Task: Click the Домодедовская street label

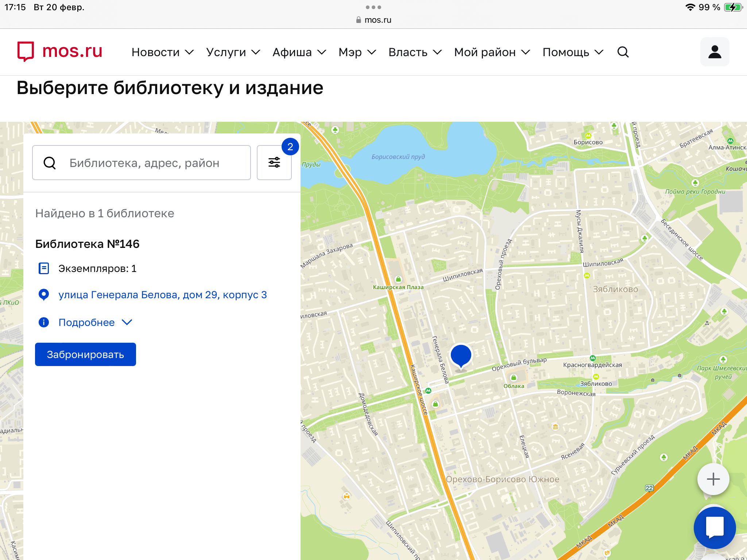Action: point(368,415)
